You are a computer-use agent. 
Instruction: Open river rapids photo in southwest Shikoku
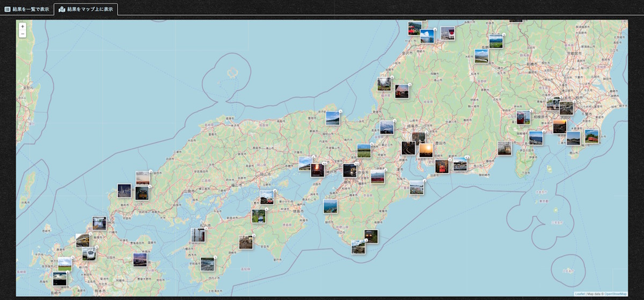pyautogui.click(x=208, y=264)
